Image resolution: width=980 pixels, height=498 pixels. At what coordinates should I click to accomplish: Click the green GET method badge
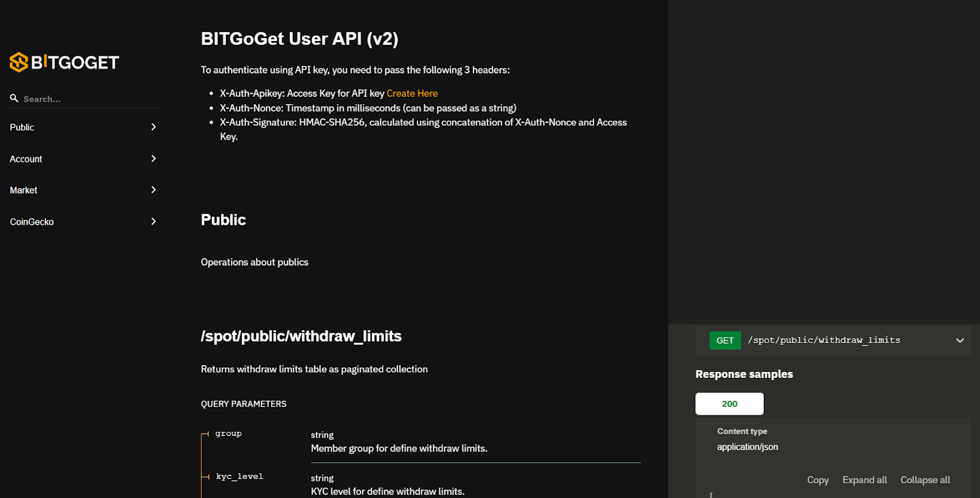pyautogui.click(x=725, y=341)
